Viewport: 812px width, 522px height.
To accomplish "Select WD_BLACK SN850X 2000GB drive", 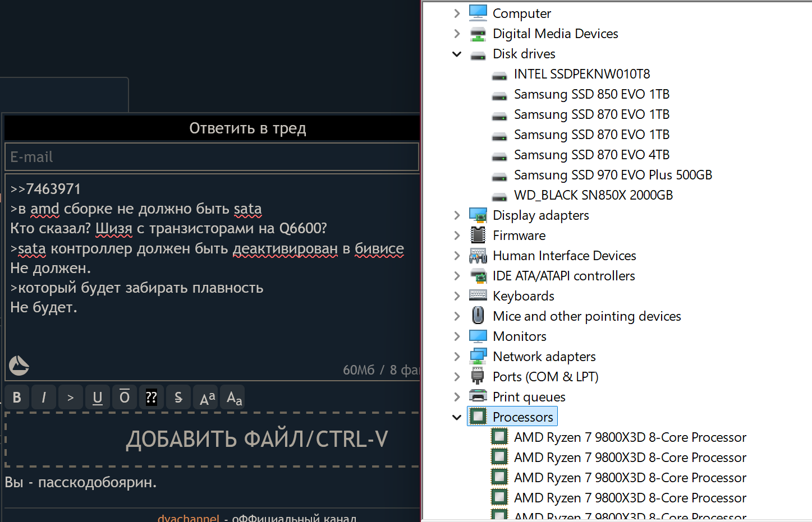I will (593, 195).
